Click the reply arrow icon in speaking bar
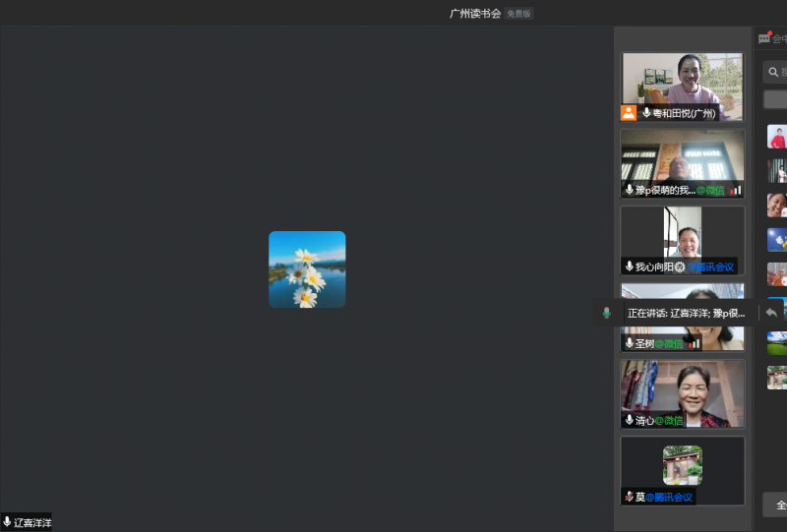787x532 pixels. 771,313
